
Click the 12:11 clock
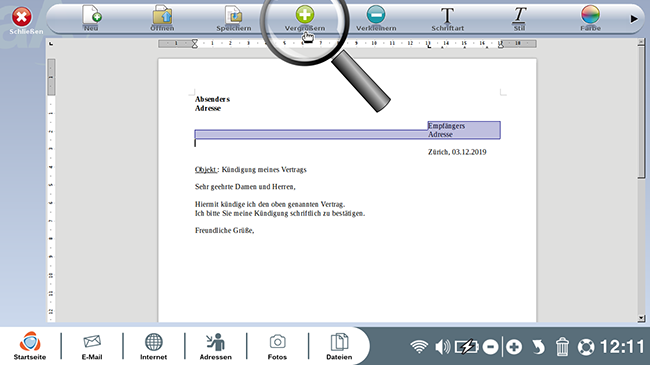click(622, 347)
